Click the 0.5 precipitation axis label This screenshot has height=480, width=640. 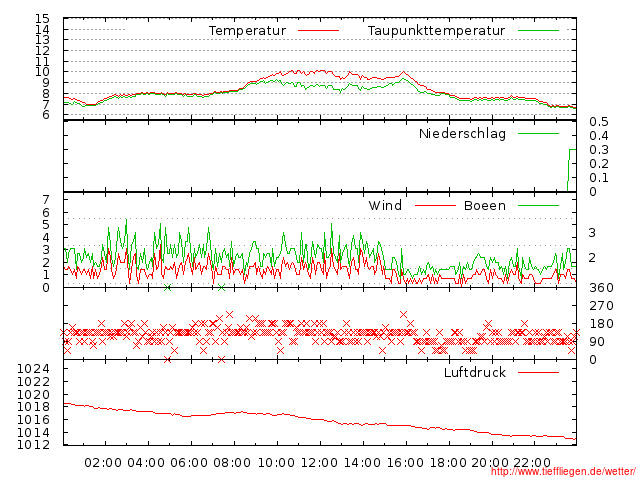(x=599, y=122)
